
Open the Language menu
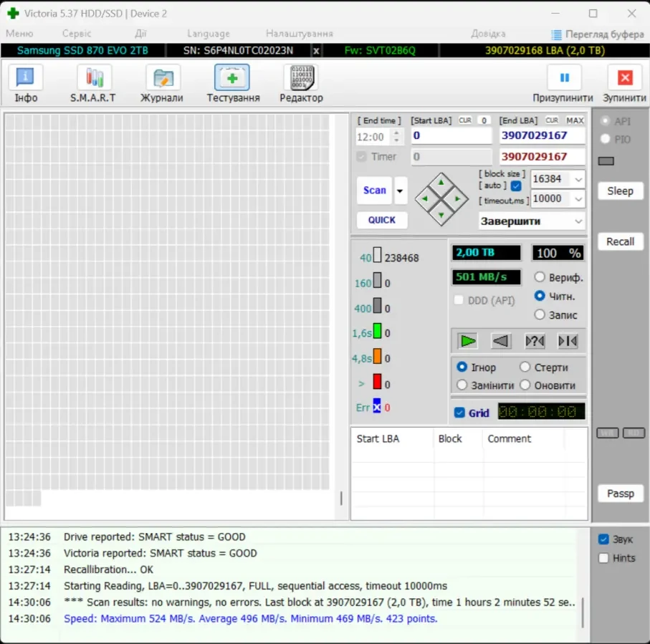[208, 34]
